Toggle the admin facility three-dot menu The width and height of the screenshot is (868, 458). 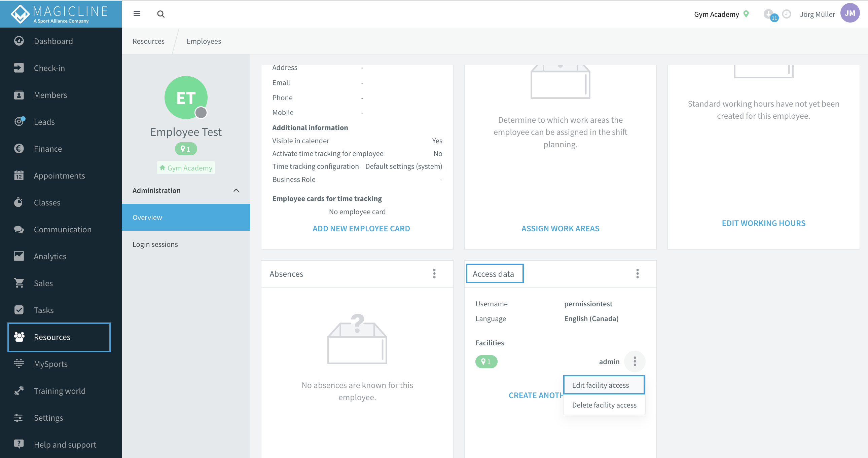click(635, 362)
